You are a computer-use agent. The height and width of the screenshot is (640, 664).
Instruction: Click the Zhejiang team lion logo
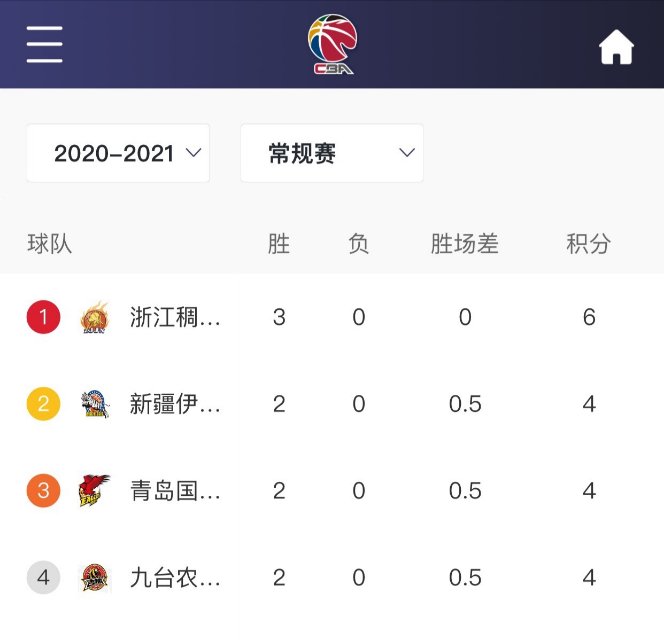coord(95,317)
